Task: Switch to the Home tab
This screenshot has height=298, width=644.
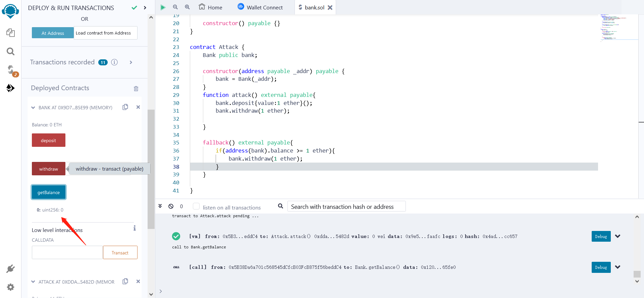Action: coord(210,7)
